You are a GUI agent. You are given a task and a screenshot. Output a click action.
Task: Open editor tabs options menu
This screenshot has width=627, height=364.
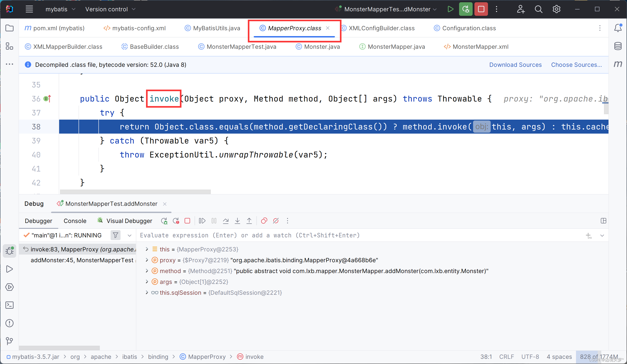click(x=600, y=28)
